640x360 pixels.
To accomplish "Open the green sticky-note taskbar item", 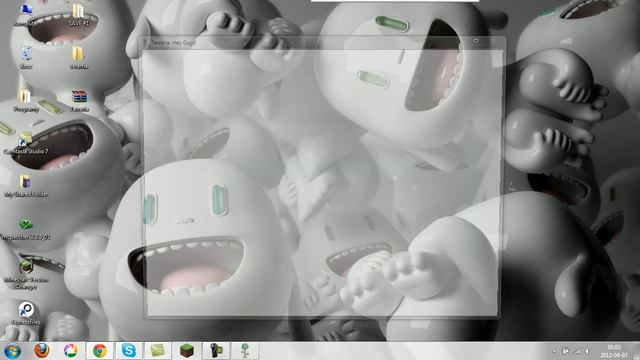I will (158, 351).
